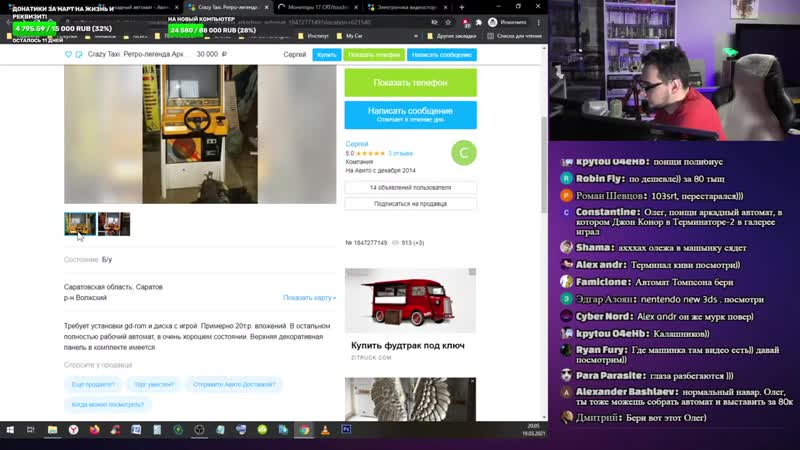
Task: Launch Yandex Browser from the taskbar
Action: coord(73,430)
